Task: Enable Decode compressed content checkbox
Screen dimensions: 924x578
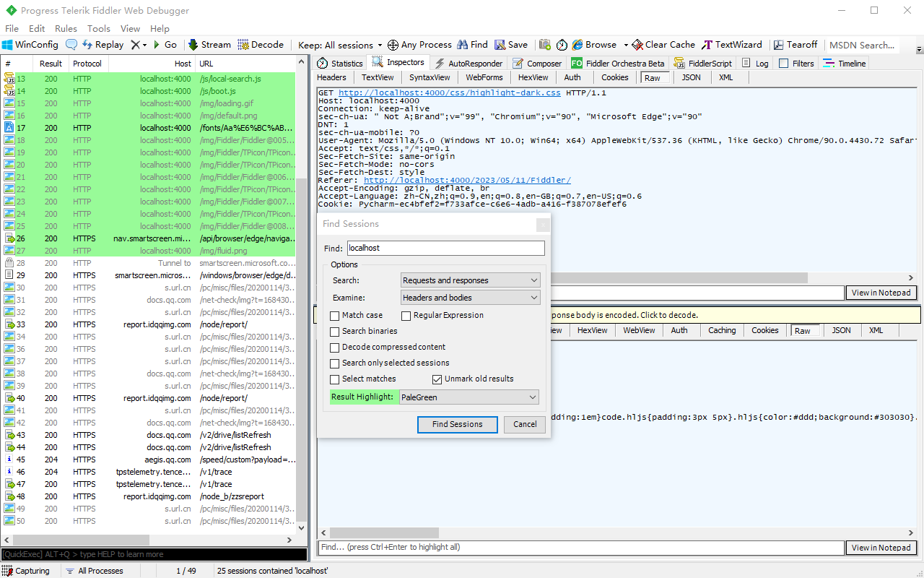Action: [x=334, y=348]
